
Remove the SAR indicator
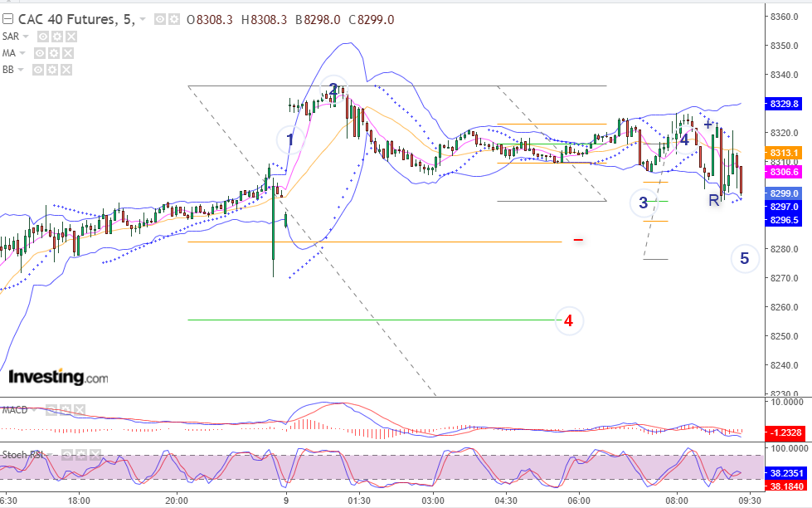[71, 37]
